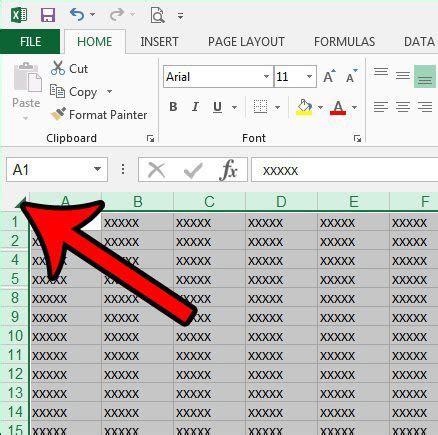
Task: Activate the Format Painter
Action: click(x=99, y=115)
